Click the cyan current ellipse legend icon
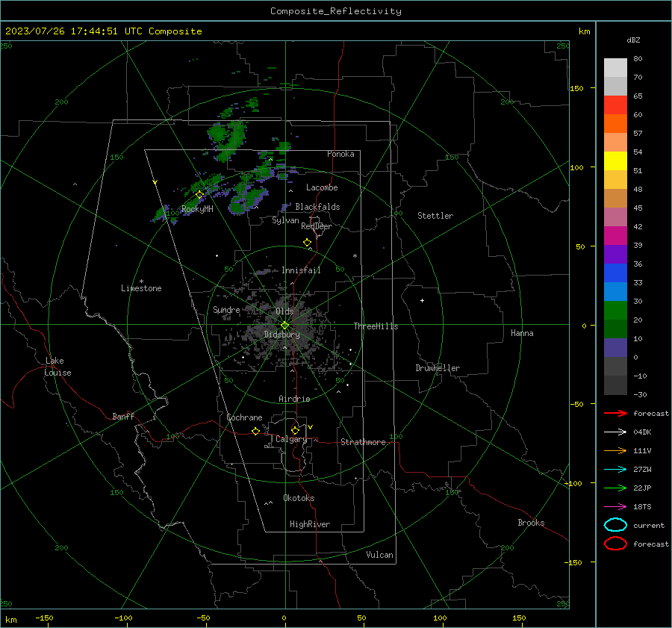Viewport: 672px width, 628px height. click(x=615, y=525)
